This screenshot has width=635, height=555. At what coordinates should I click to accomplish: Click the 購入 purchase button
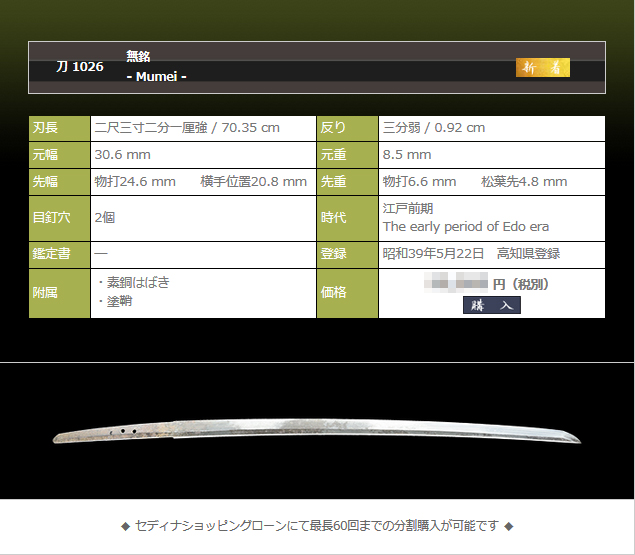click(x=491, y=305)
